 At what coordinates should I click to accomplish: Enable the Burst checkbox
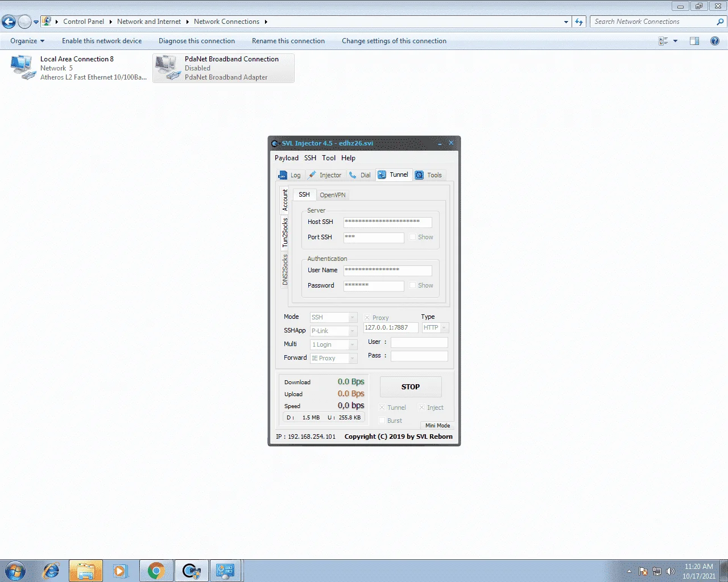tap(382, 421)
